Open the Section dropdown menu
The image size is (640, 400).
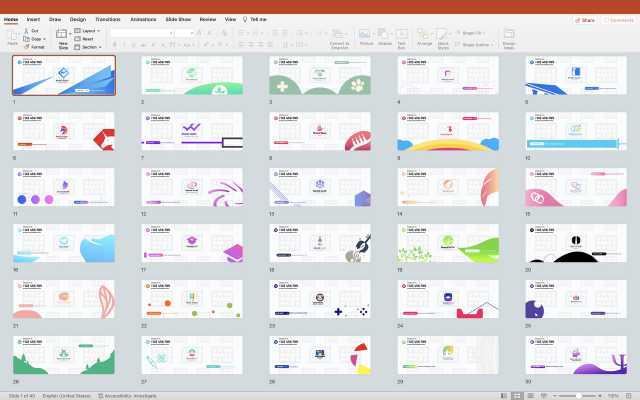pos(102,47)
